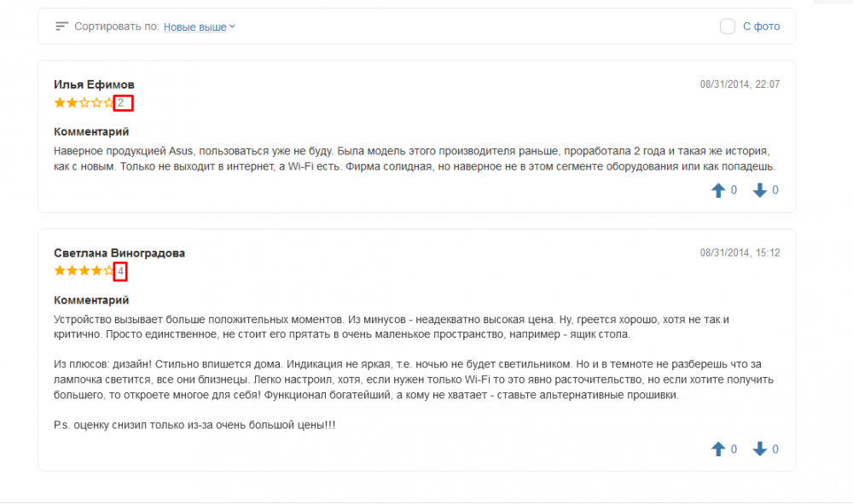Click the 'С фото' filter label
853x504 pixels.
(x=761, y=26)
